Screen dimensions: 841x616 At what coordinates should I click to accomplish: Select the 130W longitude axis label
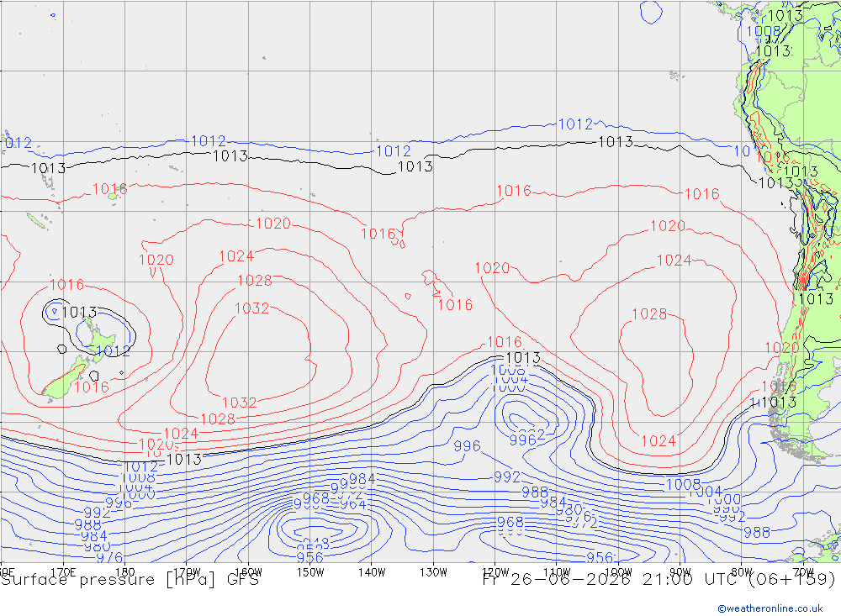point(433,572)
